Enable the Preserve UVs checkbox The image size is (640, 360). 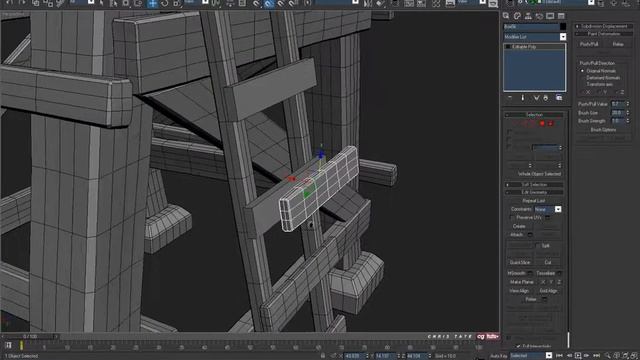point(513,218)
